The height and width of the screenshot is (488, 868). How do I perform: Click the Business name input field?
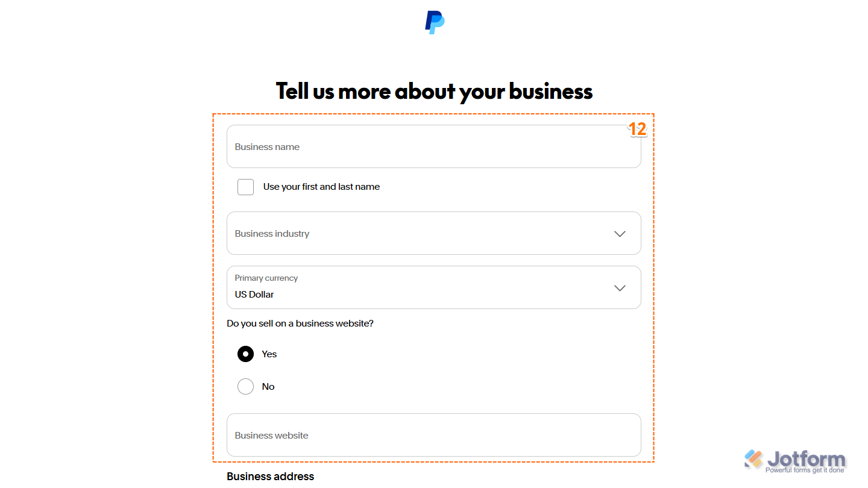coord(433,146)
